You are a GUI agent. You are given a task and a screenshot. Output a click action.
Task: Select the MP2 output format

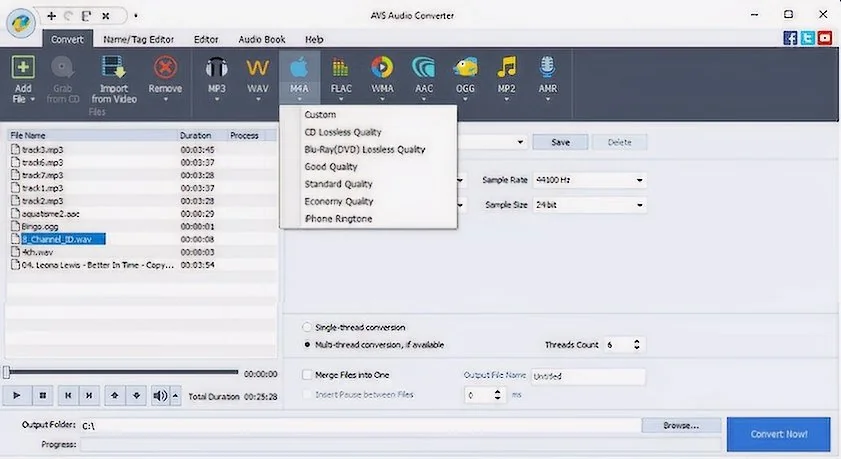point(506,75)
